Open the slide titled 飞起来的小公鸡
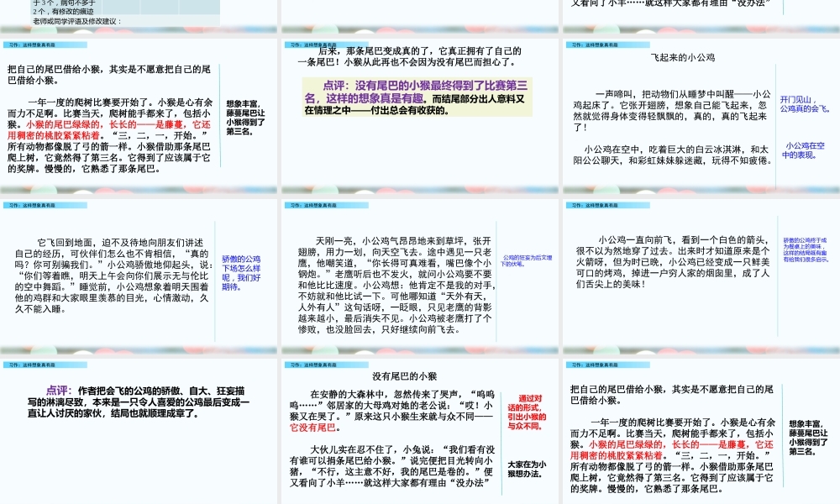Viewport: 840px width, 504px height. pyautogui.click(x=701, y=116)
